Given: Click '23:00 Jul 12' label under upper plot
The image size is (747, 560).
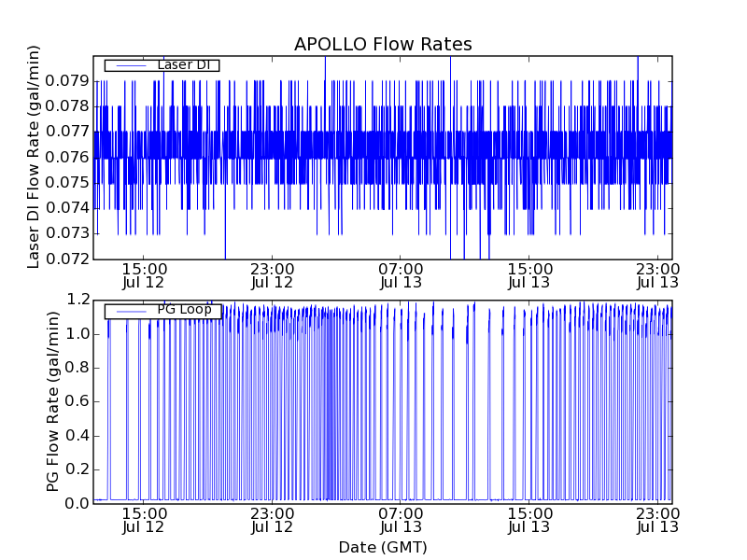Looking at the screenshot, I should coord(272,276).
